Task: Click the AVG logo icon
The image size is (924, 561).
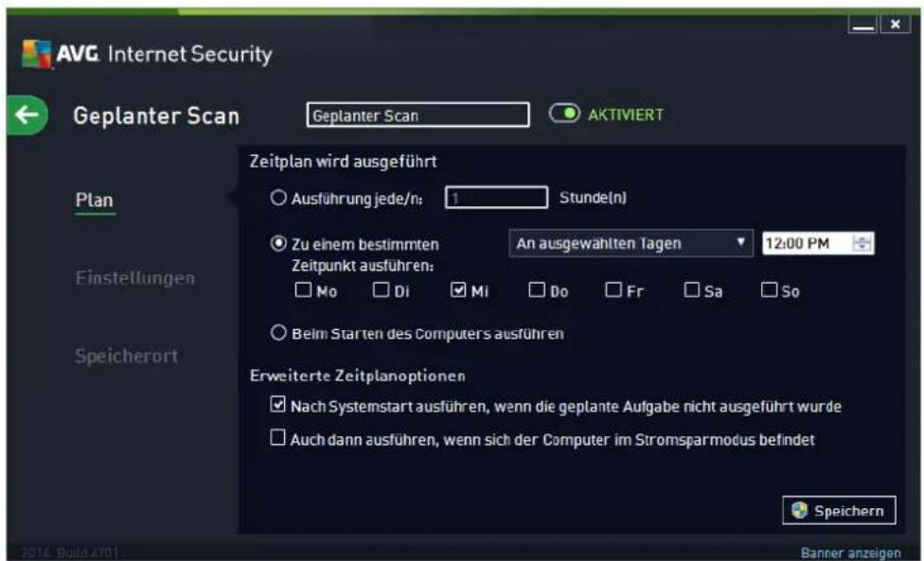Action: [37, 54]
